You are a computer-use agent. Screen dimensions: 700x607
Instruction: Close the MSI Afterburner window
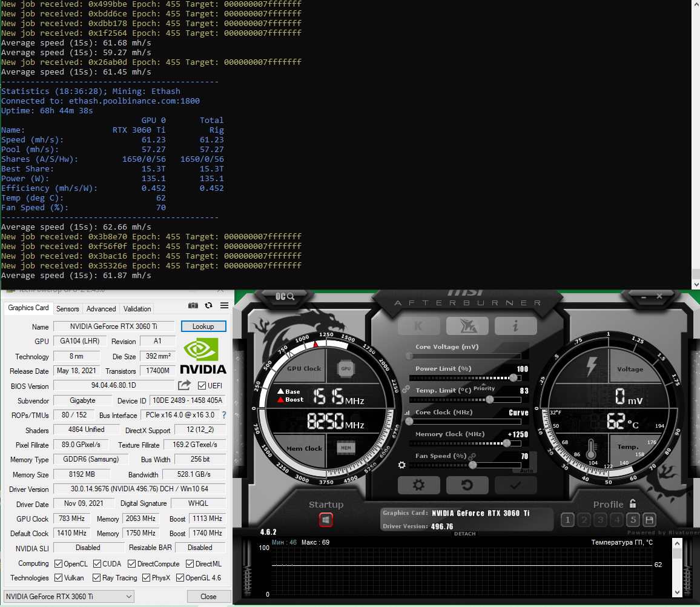point(659,296)
